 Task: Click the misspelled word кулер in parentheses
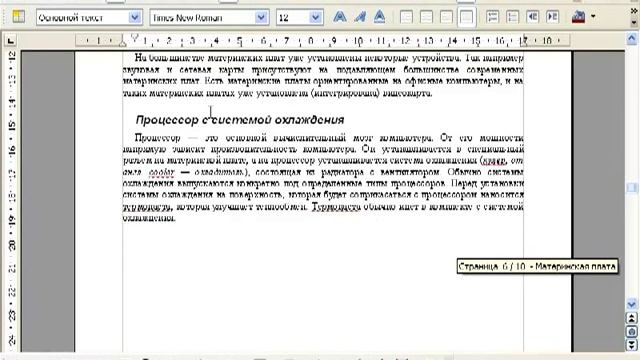tap(493, 160)
